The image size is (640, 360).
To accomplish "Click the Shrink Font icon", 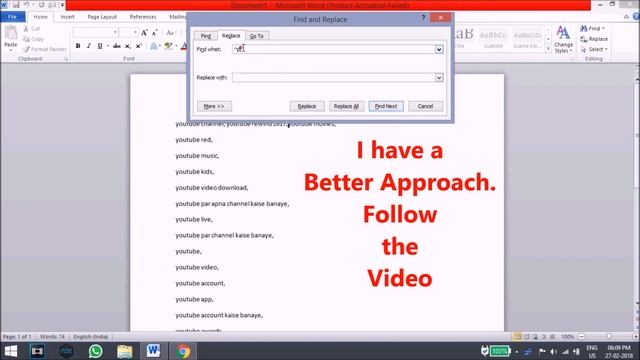I will (154, 33).
